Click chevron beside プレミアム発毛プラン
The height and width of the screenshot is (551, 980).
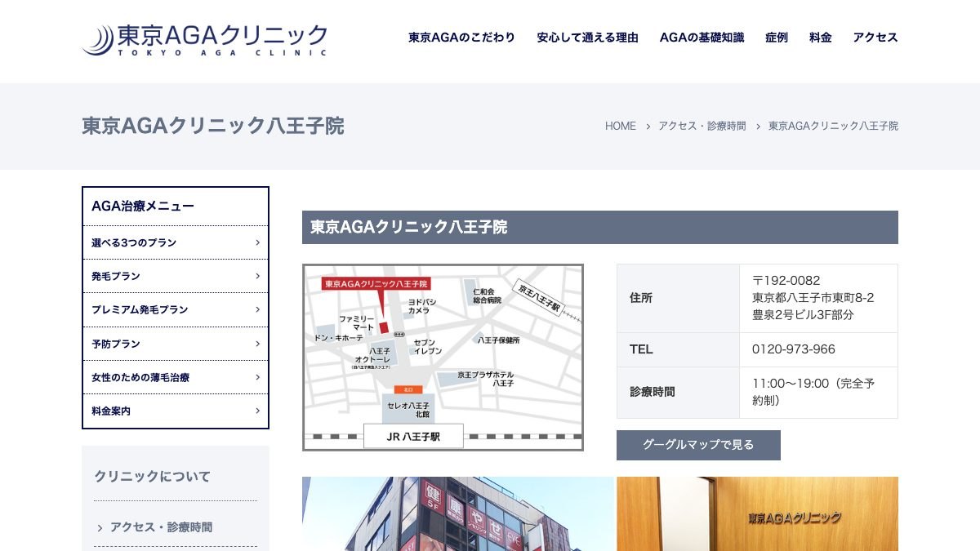257,309
